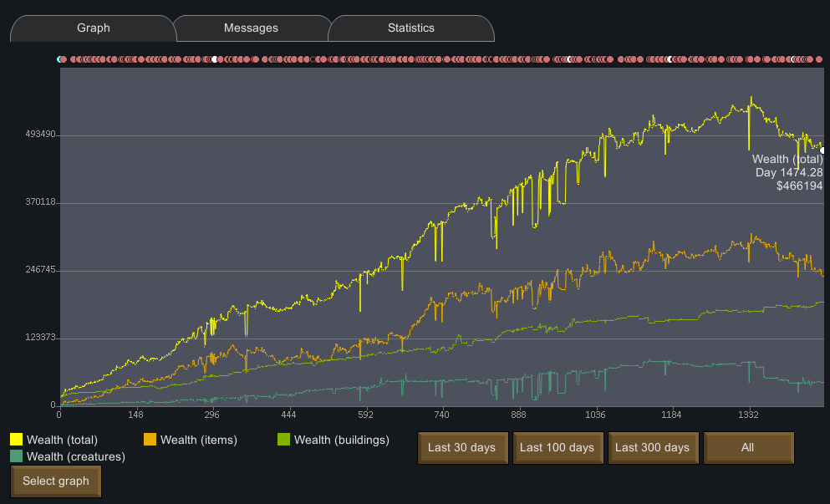Select the Graph tab
The width and height of the screenshot is (830, 504).
93,28
